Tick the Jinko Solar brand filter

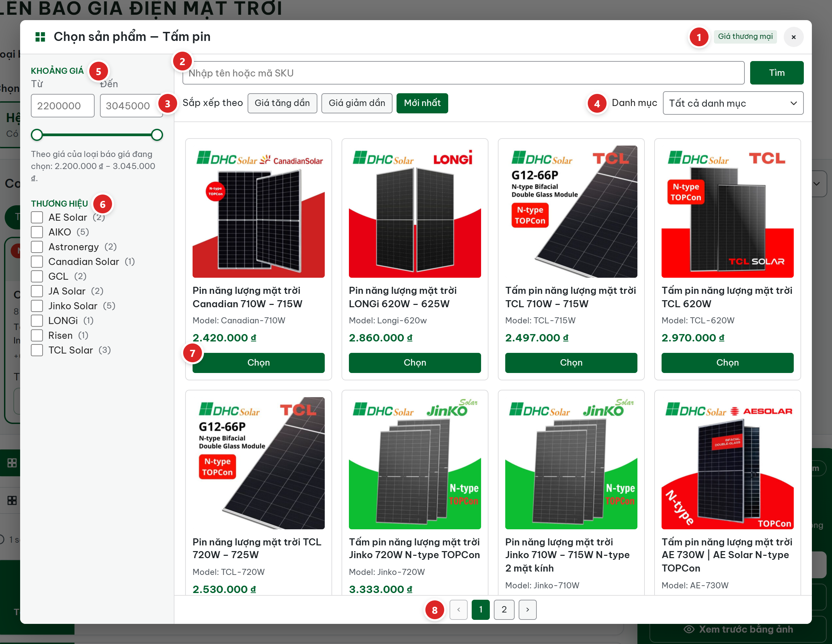37,306
